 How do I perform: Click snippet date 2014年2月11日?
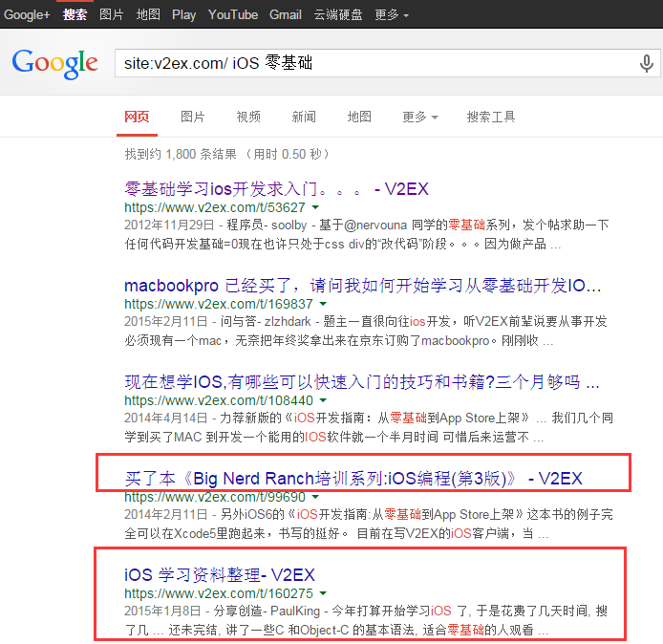pos(166,514)
